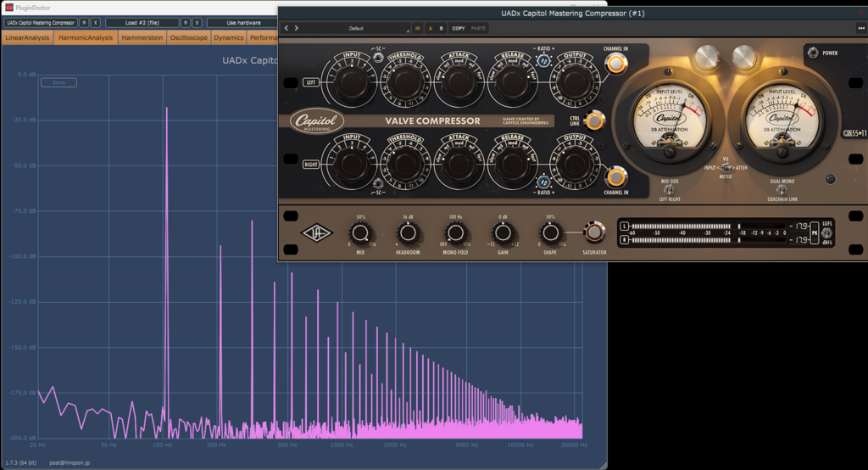Click the Use hardware button
Viewport: 868px width, 470px height.
[243, 23]
